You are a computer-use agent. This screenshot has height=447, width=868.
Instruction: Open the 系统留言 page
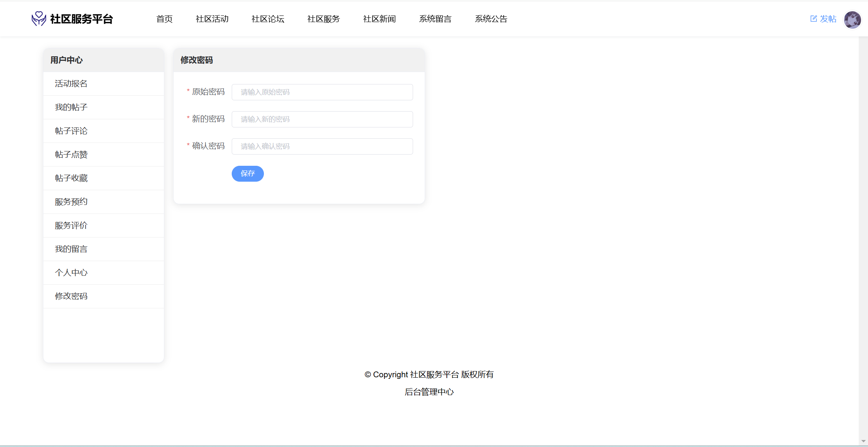point(435,19)
